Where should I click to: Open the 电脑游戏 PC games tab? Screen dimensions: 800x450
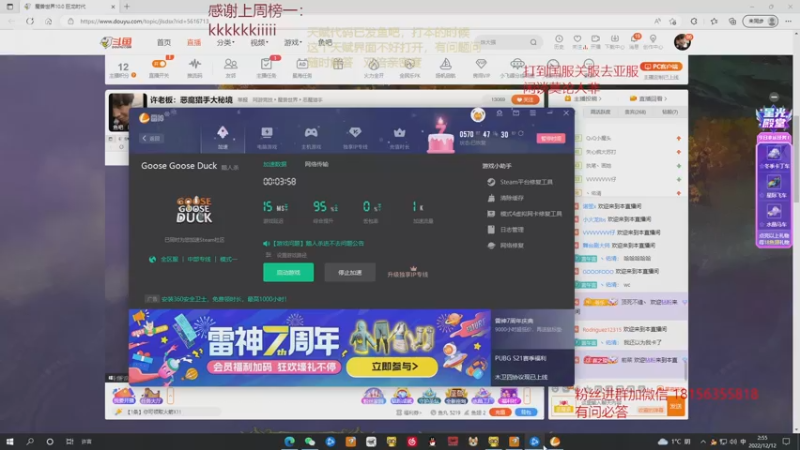coord(266,137)
